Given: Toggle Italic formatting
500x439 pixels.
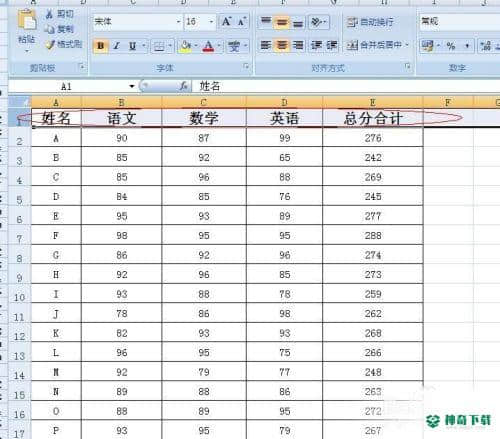Looking at the screenshot, I should [x=116, y=46].
